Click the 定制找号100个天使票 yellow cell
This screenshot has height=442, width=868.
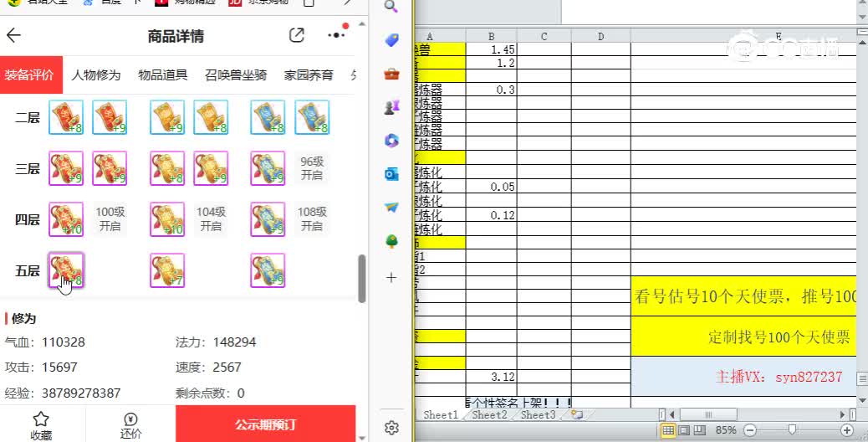pos(743,337)
